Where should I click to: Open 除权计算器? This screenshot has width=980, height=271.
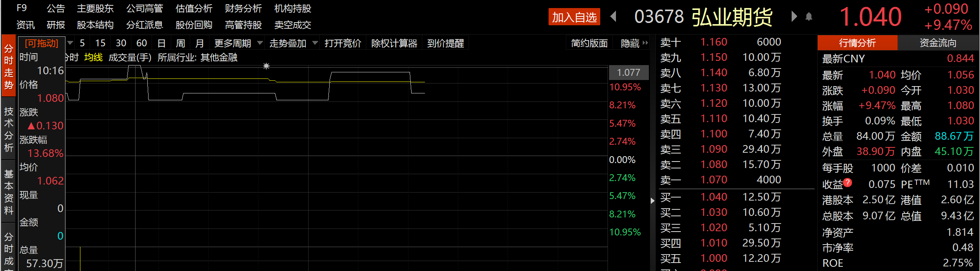tap(394, 43)
